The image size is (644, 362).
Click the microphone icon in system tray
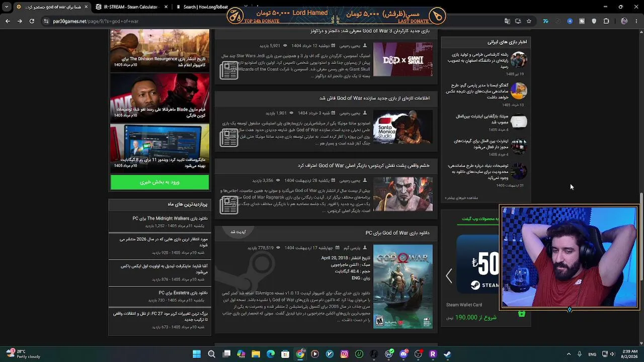pos(580,354)
